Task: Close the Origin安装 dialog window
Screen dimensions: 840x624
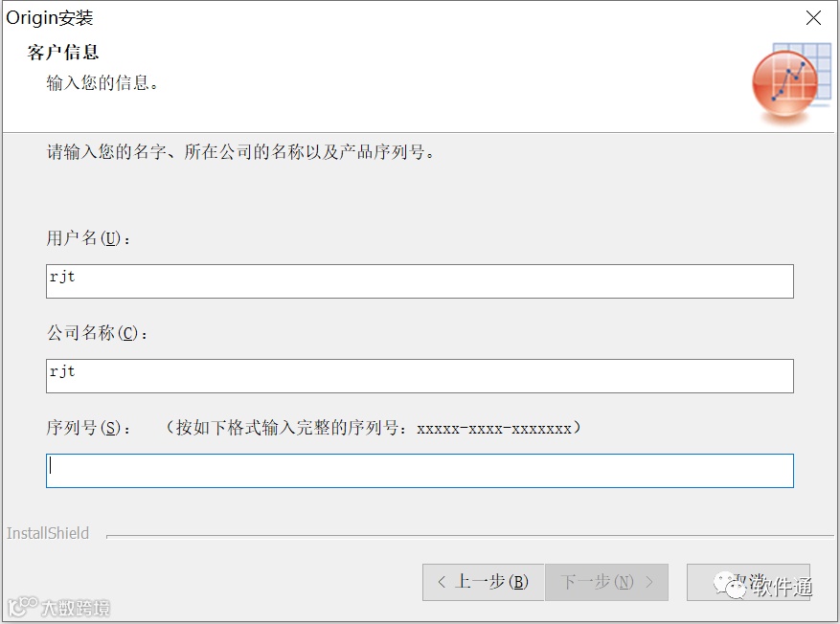Action: click(813, 17)
